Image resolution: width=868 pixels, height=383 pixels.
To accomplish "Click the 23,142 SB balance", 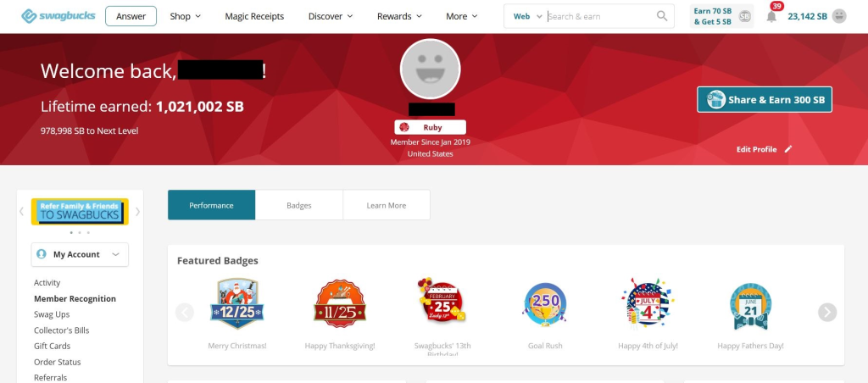I will coord(807,16).
